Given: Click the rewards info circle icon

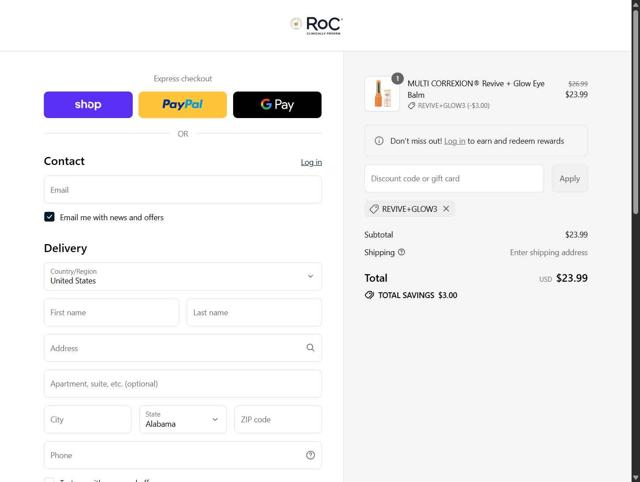Looking at the screenshot, I should [x=379, y=141].
